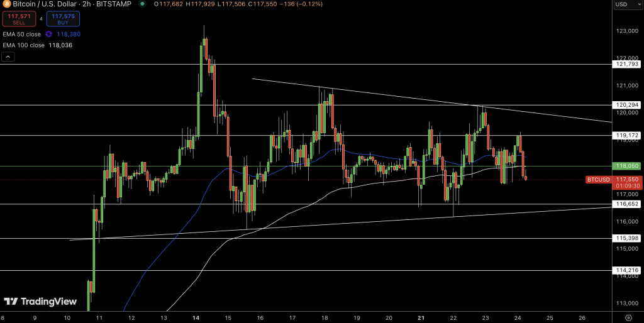The height and width of the screenshot is (323, 644).
Task: Click the 116,000 price scale tick
Action: pyautogui.click(x=627, y=222)
